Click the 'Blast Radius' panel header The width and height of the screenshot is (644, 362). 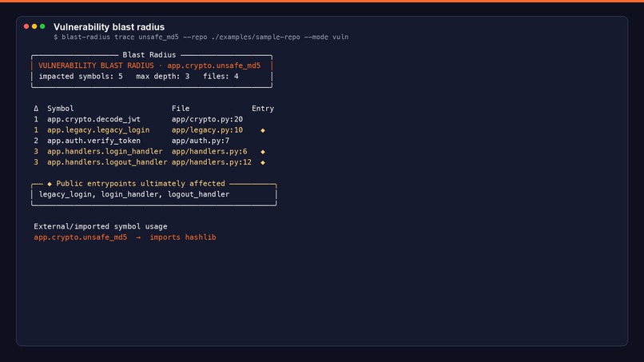click(x=149, y=54)
